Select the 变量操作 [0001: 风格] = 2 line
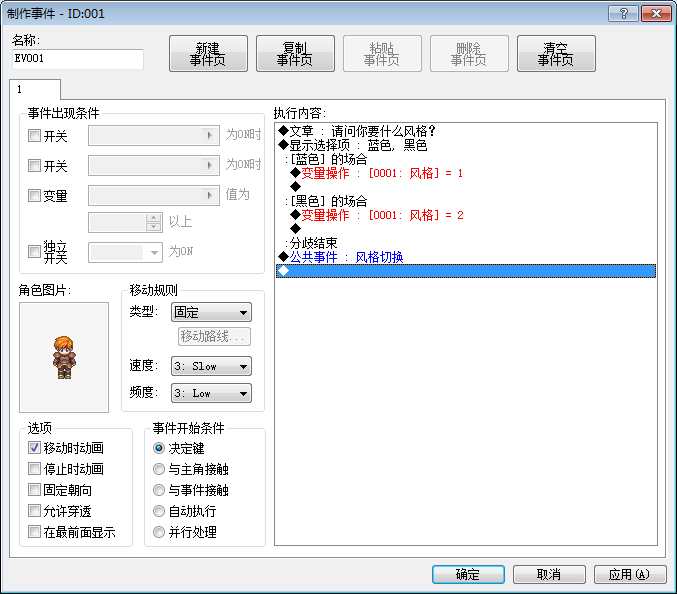This screenshot has width=677, height=594. 466,215
